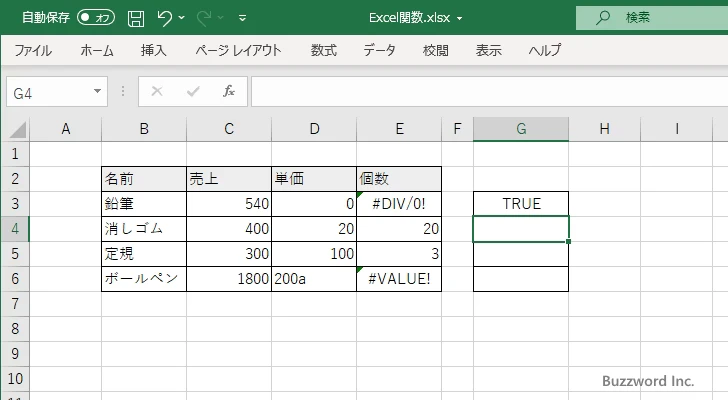Click the 単価 header cell
The height and width of the screenshot is (400, 728).
(314, 179)
